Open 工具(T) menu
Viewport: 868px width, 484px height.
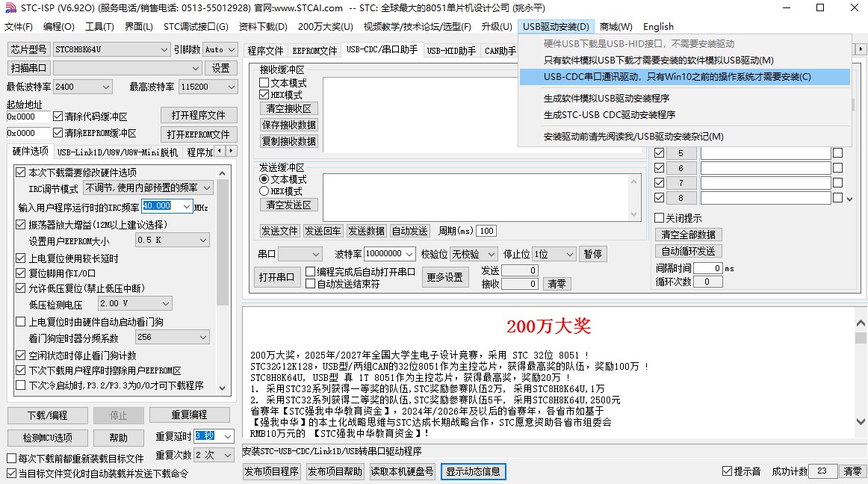(x=99, y=27)
